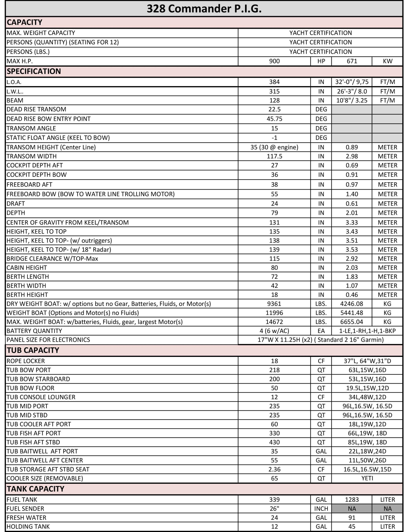Select the PANEL SIZE FOR ELECTRONICS value
404x532 pixels.
[x=320, y=340]
